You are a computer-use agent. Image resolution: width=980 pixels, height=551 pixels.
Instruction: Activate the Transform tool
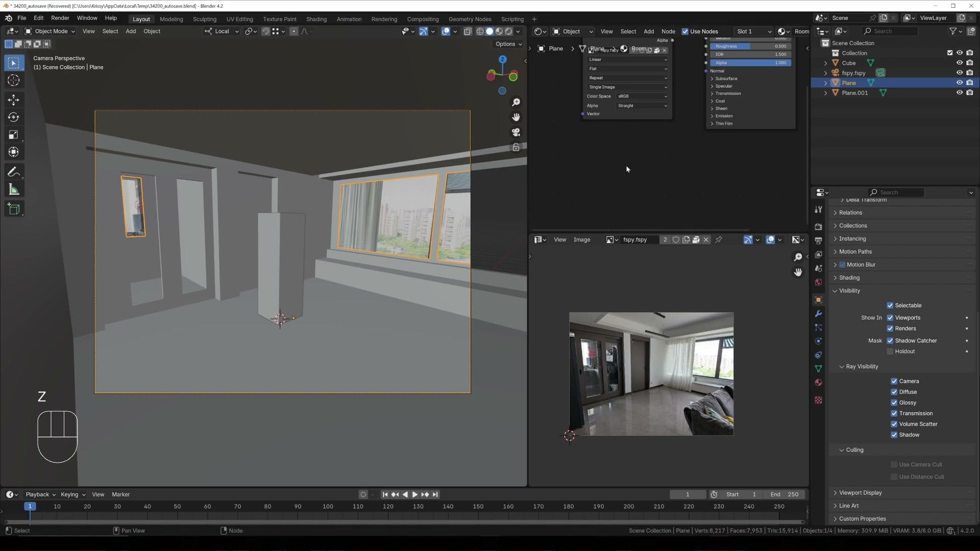(x=14, y=152)
